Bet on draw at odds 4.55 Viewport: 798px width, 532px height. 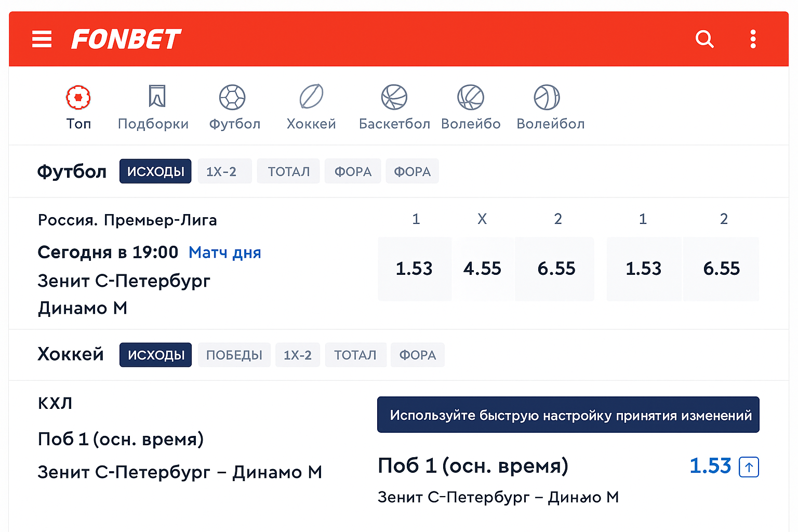pyautogui.click(x=482, y=269)
